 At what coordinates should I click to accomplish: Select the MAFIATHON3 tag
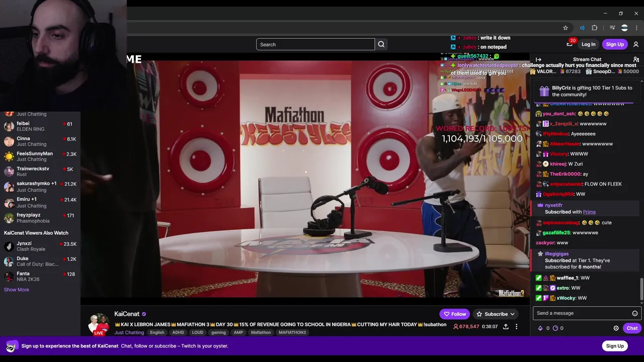[x=292, y=332]
